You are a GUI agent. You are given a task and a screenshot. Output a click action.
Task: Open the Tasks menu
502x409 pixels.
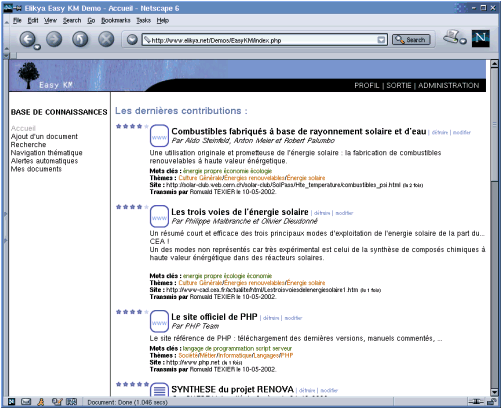143,21
